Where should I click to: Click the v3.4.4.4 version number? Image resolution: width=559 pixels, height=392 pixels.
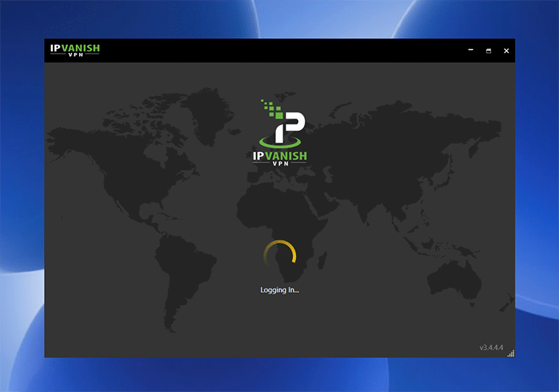coord(491,347)
